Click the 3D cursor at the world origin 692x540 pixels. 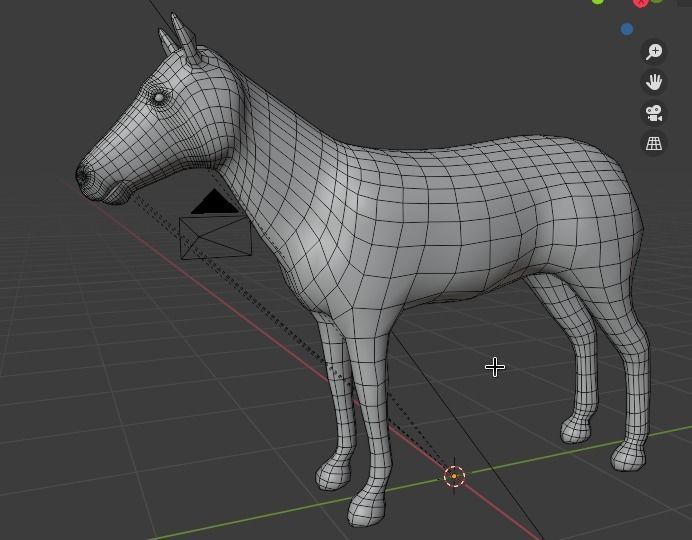coord(454,476)
